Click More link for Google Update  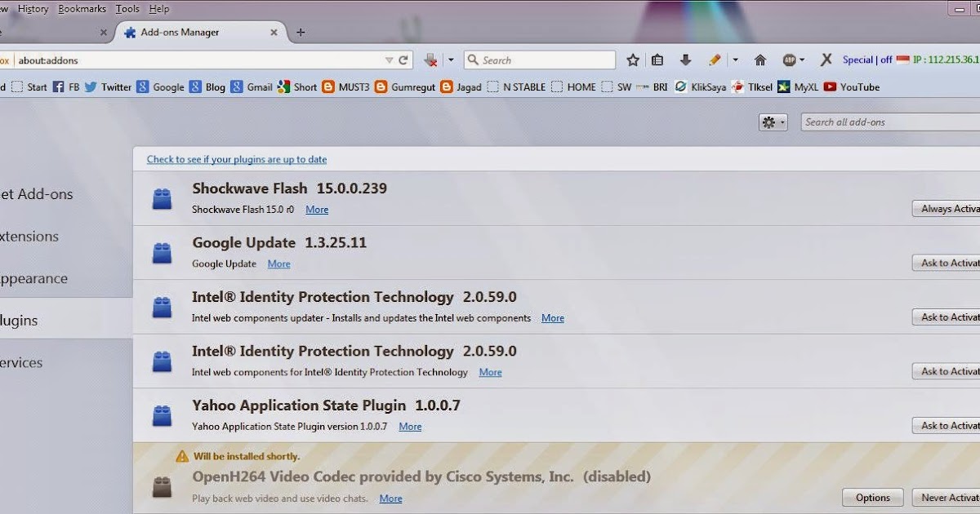278,264
